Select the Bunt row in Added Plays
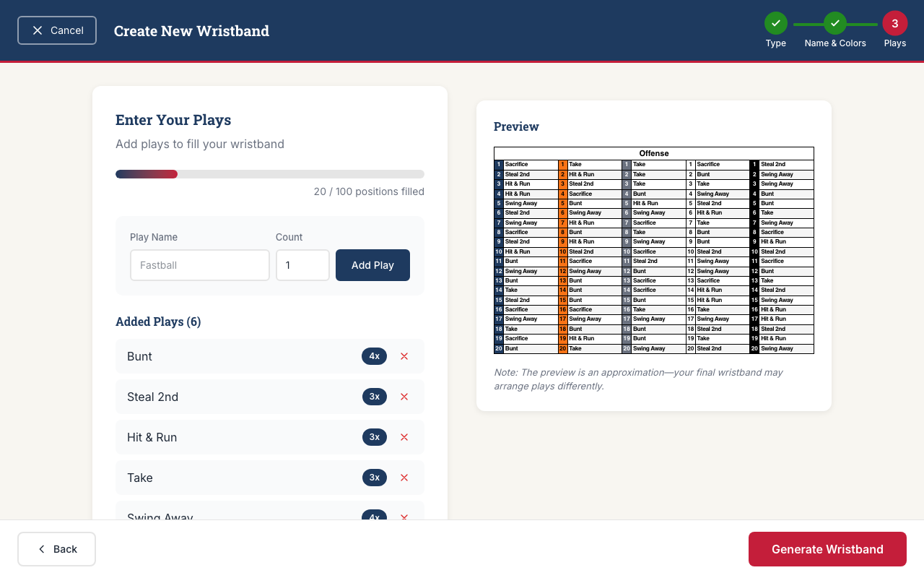The image size is (924, 578). click(x=270, y=356)
